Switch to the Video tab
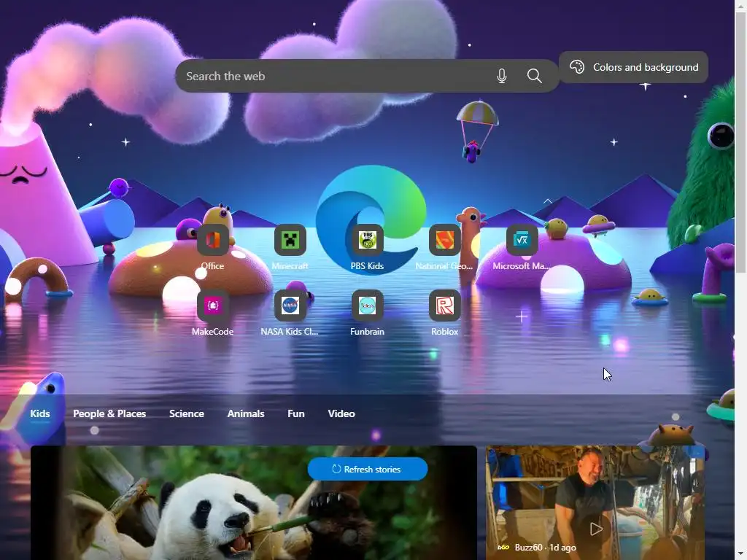Screen dimensions: 747x560 (x=341, y=413)
